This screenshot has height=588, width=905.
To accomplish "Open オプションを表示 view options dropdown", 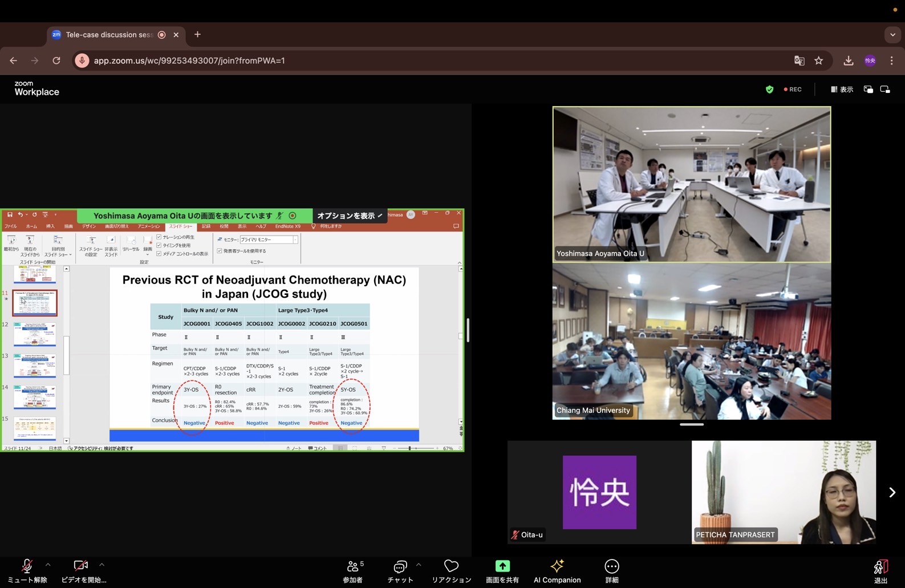I will pyautogui.click(x=350, y=216).
